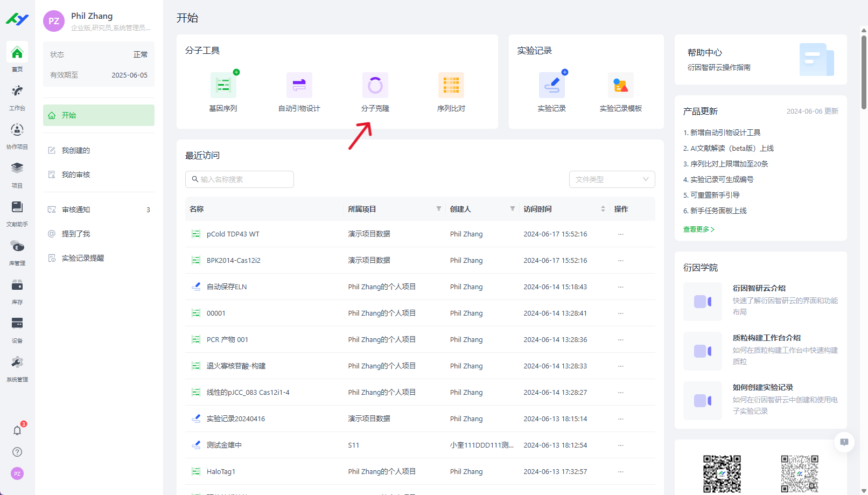This screenshot has width=868, height=495.
Task: Sort the table by 访问时间
Action: pyautogui.click(x=603, y=209)
